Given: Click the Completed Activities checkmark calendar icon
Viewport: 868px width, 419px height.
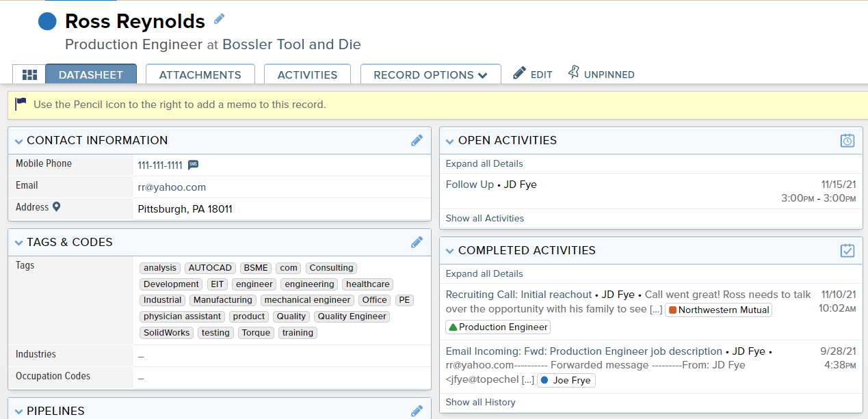Looking at the screenshot, I should (x=847, y=250).
